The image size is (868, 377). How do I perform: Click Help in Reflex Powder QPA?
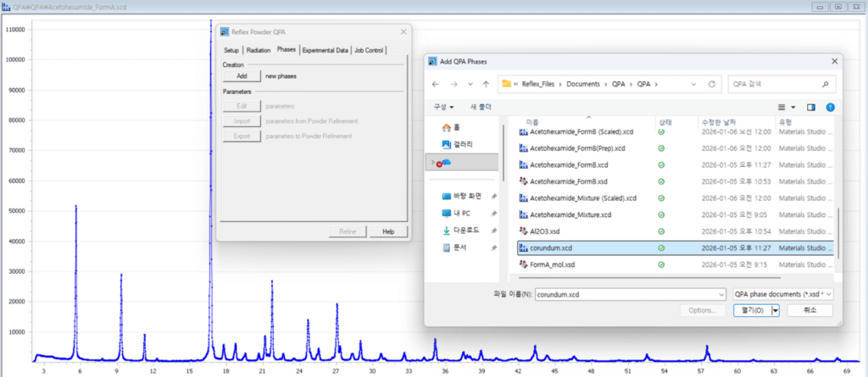[388, 231]
